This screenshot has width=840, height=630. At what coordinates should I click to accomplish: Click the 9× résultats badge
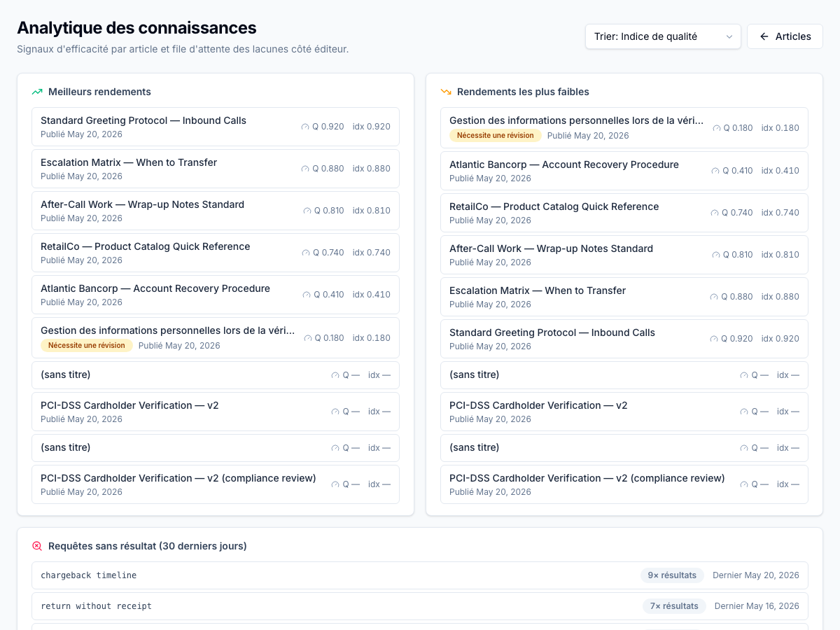pyautogui.click(x=672, y=575)
